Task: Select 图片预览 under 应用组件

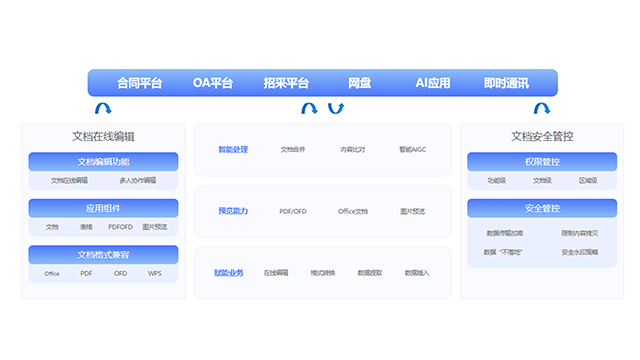Action: (x=155, y=227)
